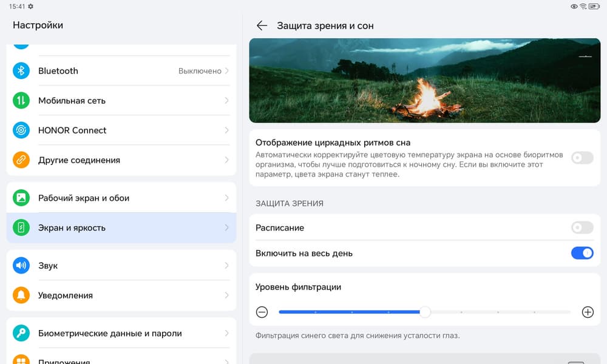607x364 pixels.
Task: Expand Bluetooth settings via its chevron
Action: pyautogui.click(x=227, y=71)
